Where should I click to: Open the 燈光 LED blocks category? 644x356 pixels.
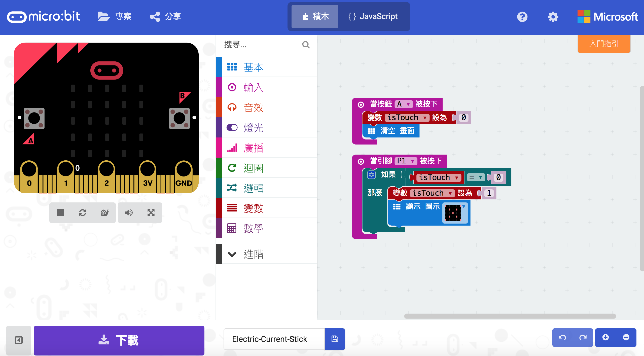tap(266, 127)
